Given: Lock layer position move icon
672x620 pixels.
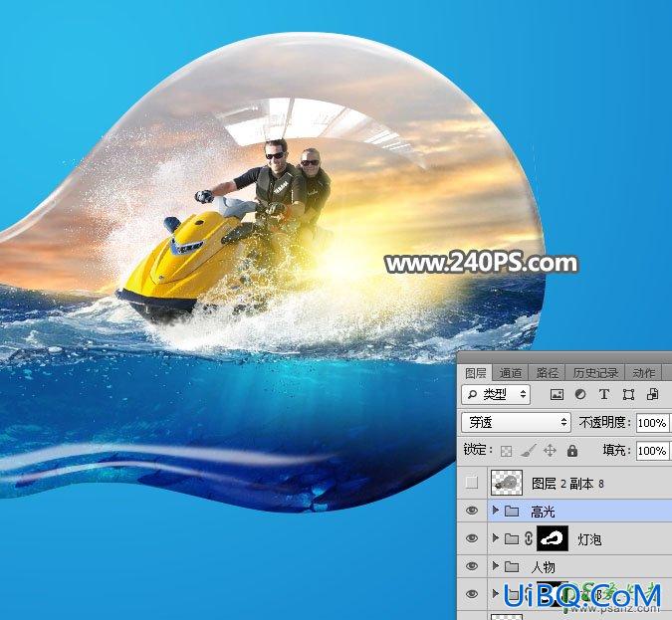Looking at the screenshot, I should pos(550,451).
